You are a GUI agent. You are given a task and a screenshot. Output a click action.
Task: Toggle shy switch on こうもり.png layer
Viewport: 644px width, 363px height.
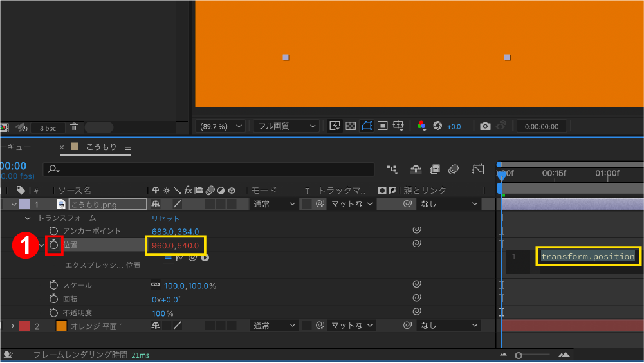(x=156, y=204)
